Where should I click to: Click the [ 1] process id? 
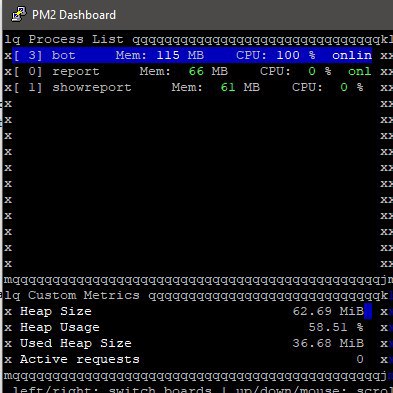click(28, 87)
